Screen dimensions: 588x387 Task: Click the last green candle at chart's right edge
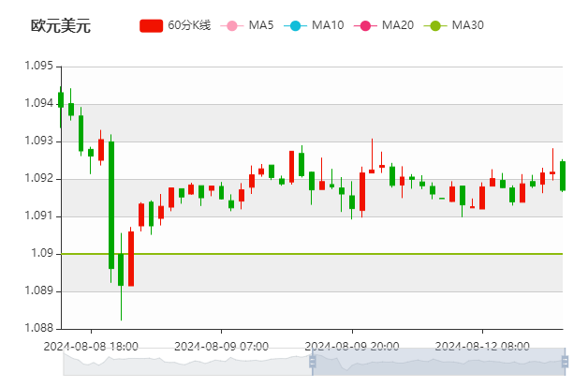tap(563, 176)
